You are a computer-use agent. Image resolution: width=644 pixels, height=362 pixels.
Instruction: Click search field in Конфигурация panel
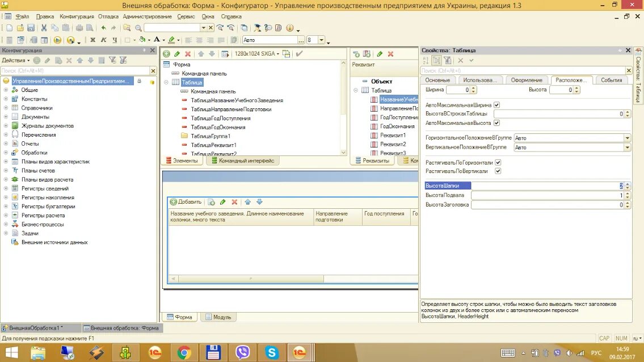(75, 71)
